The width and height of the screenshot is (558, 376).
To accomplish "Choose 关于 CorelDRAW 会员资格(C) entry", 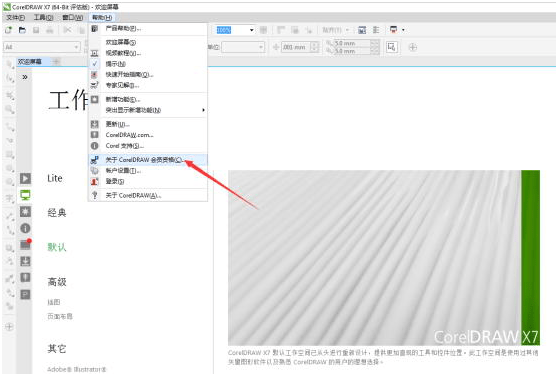I will point(148,160).
